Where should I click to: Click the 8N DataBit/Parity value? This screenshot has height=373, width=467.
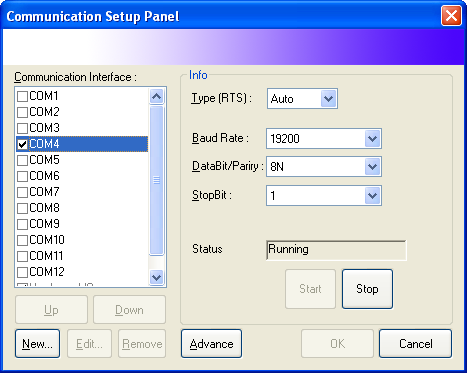277,167
